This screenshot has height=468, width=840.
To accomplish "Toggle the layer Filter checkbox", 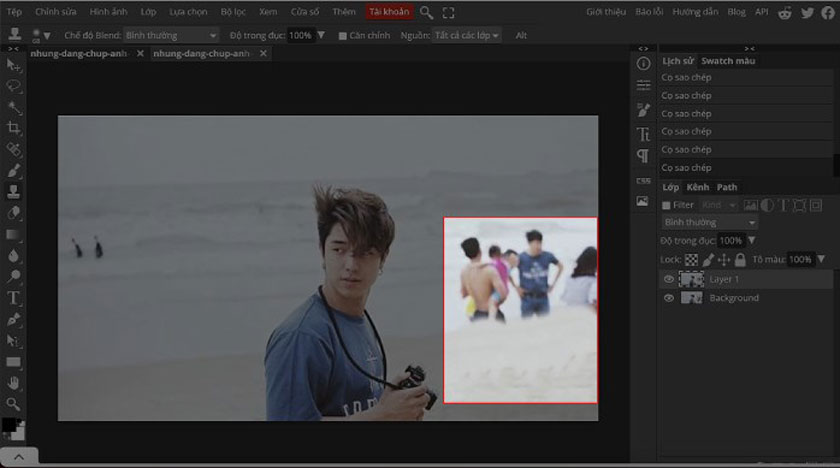I will (666, 205).
